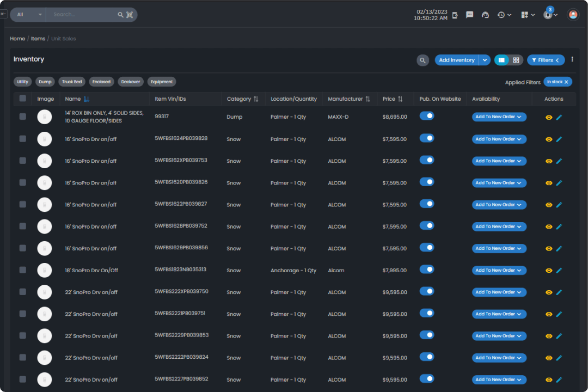
Task: Open Add To New Order for 5WFBS1622PB039827
Action: tap(499, 205)
